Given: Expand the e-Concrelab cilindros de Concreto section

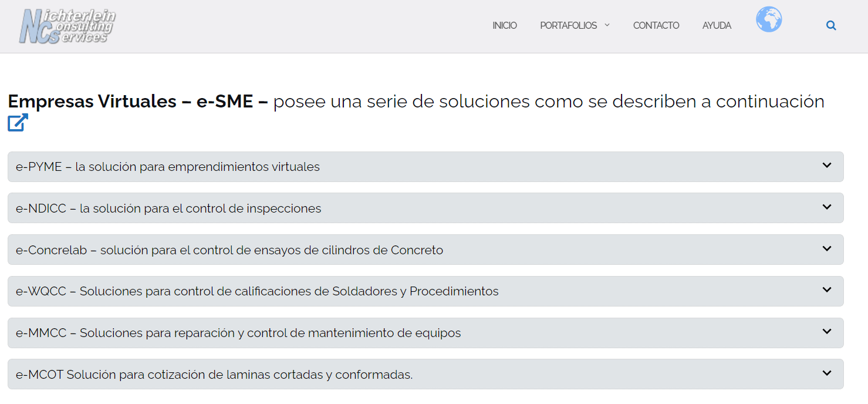Looking at the screenshot, I should 229,250.
